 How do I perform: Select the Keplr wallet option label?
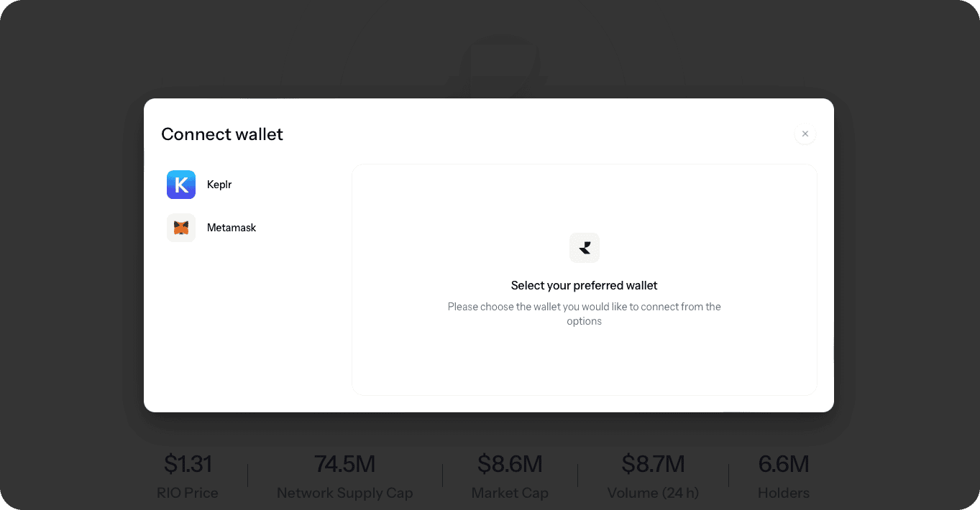point(219,185)
